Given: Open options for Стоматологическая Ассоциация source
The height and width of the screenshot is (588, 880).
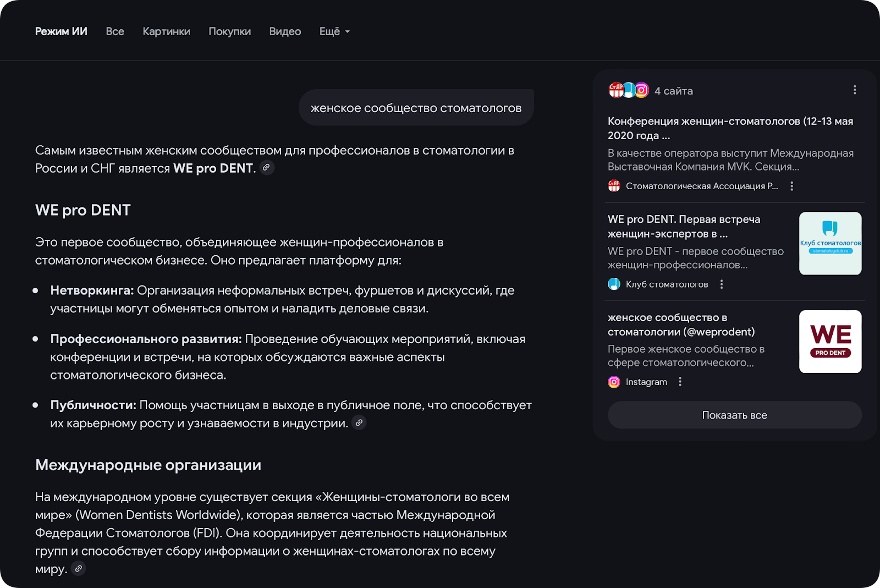Looking at the screenshot, I should (x=792, y=186).
